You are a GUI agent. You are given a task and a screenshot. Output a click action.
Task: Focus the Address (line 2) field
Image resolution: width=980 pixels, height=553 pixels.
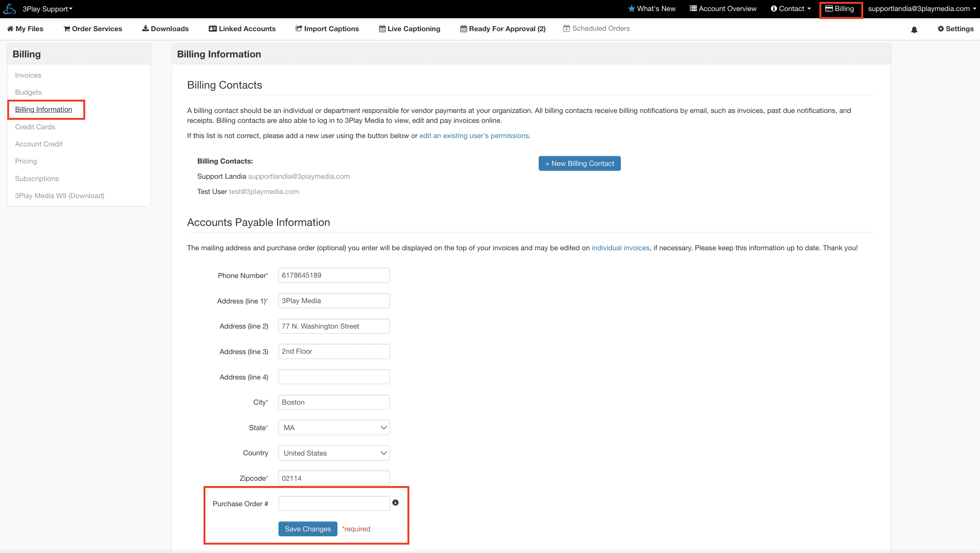pos(334,326)
